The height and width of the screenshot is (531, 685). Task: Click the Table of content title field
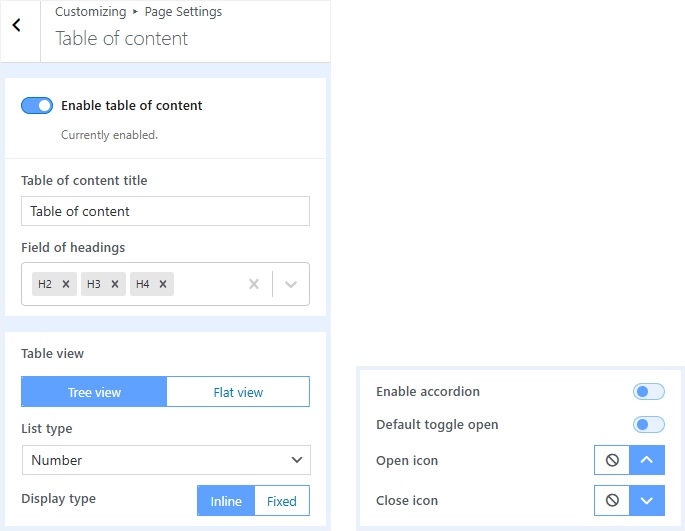coord(165,211)
